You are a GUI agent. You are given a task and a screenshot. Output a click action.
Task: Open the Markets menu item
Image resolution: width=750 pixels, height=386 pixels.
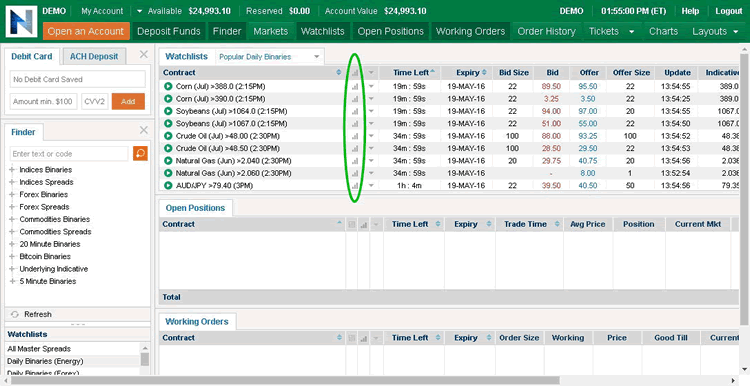(271, 32)
